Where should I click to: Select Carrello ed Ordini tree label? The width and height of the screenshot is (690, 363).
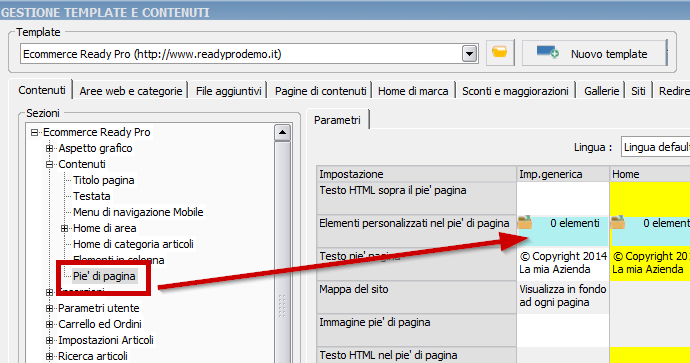[100, 324]
